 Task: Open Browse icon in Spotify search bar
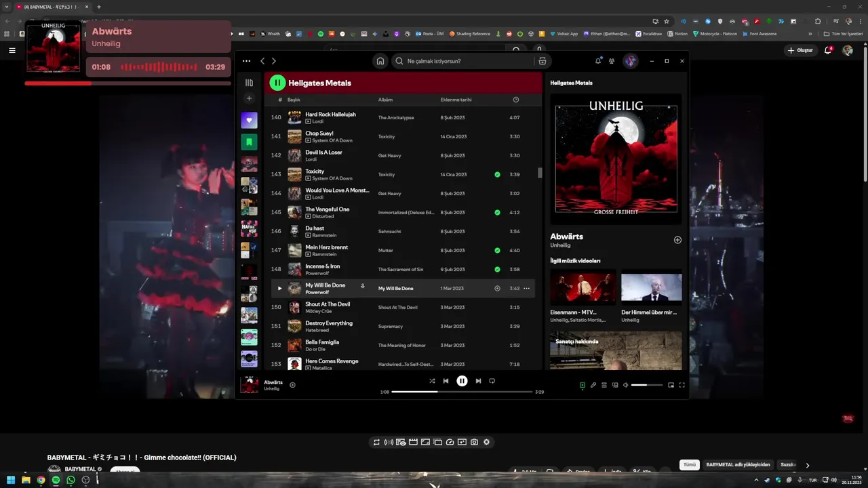point(542,61)
